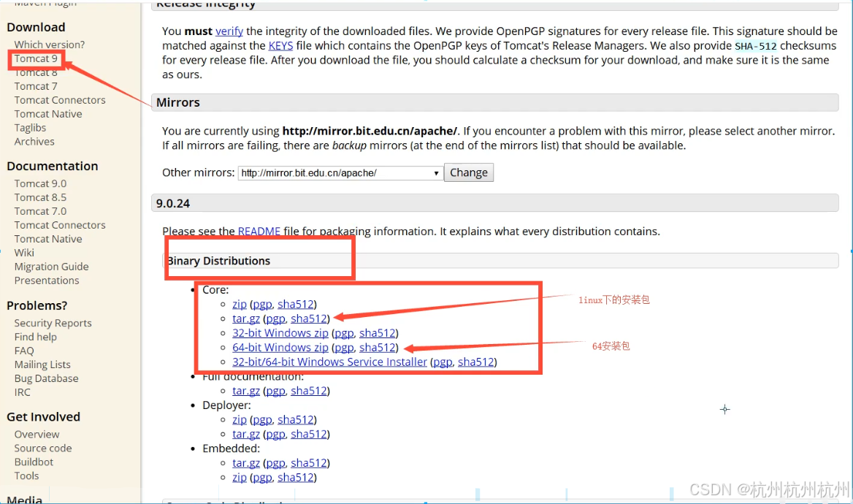Open the README file link
The image size is (853, 504).
pyautogui.click(x=259, y=232)
